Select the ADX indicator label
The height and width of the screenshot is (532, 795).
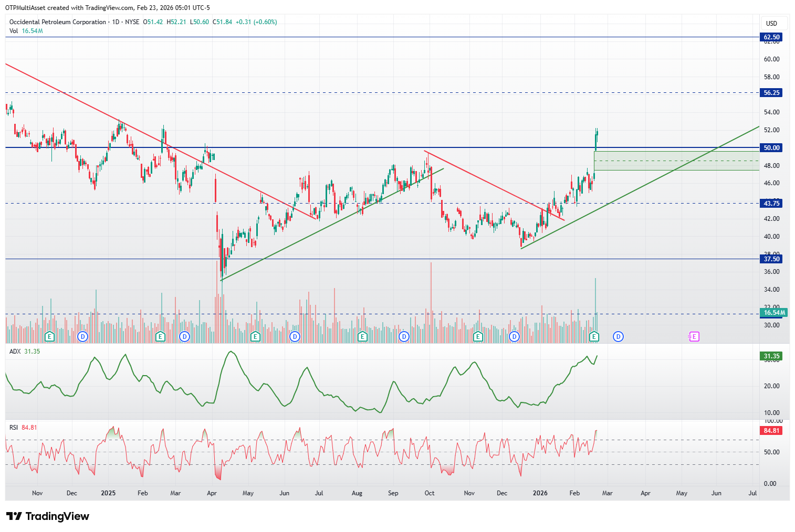point(15,352)
